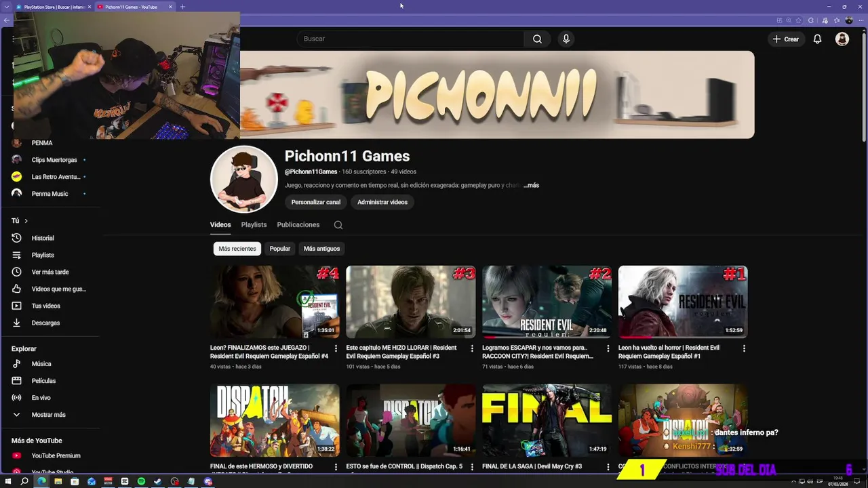Open Edge browser settings ellipsis menu
This screenshot has width=868, height=488.
click(861, 20)
